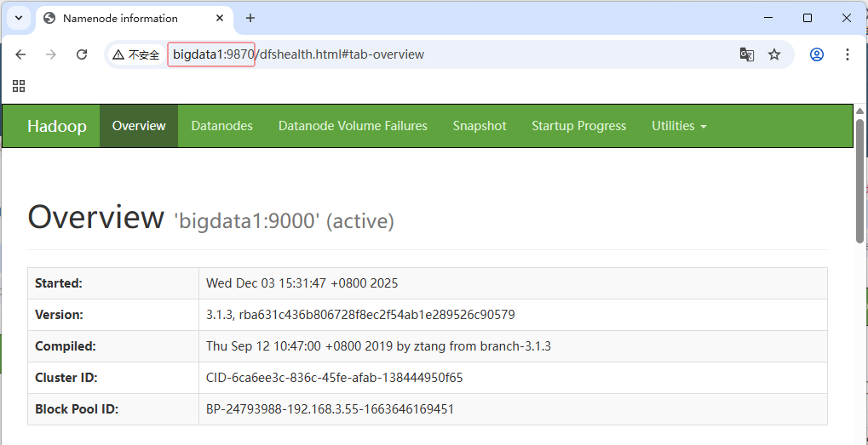Expand the Utilities dropdown menu
This screenshot has height=445, width=868.
point(679,126)
